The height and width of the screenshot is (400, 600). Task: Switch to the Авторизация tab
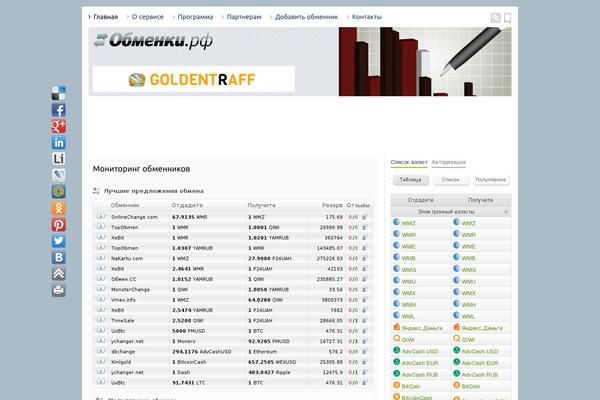(x=448, y=162)
